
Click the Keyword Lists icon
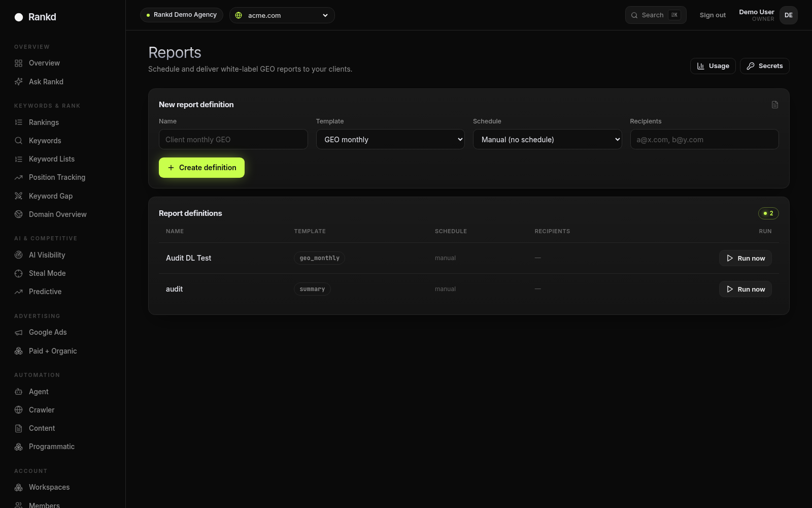click(19, 159)
